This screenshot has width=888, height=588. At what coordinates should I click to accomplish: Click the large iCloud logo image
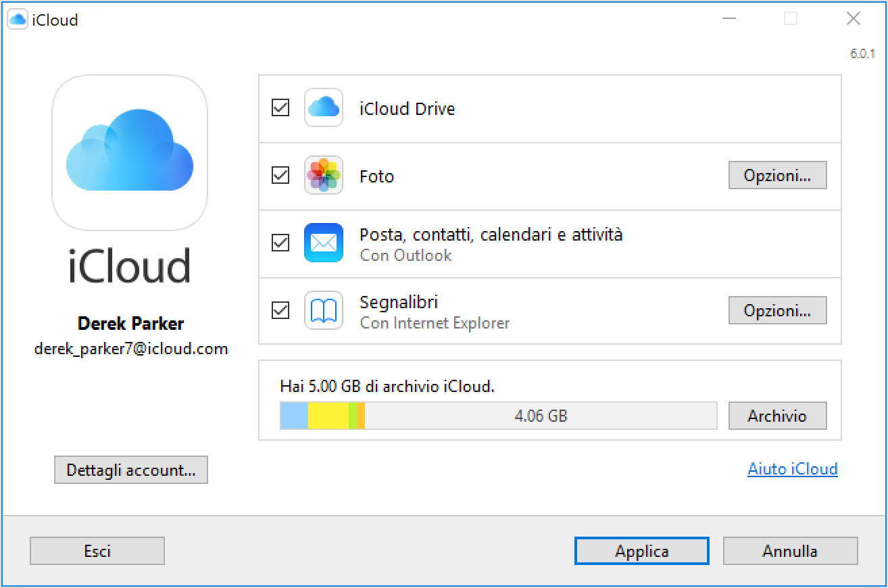[x=130, y=153]
